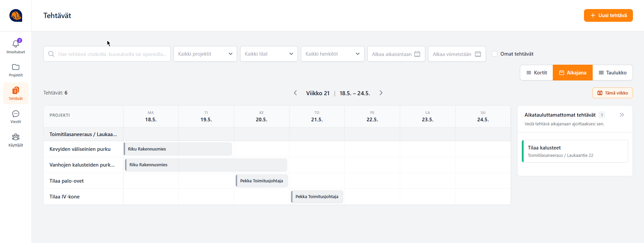644x243 pixels.
Task: Go to previous week arrow
Action: pyautogui.click(x=296, y=93)
